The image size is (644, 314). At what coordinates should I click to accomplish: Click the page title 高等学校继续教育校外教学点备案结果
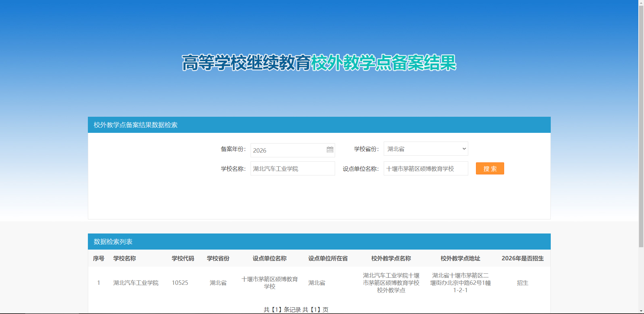pos(319,63)
